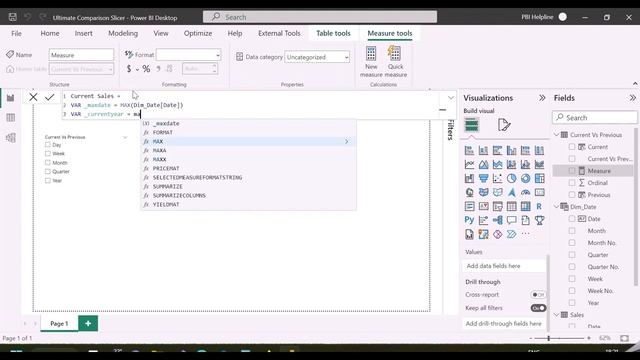Viewport: 640px width, 360px height.
Task: Select the trophy Metrics visual
Action: point(539,220)
